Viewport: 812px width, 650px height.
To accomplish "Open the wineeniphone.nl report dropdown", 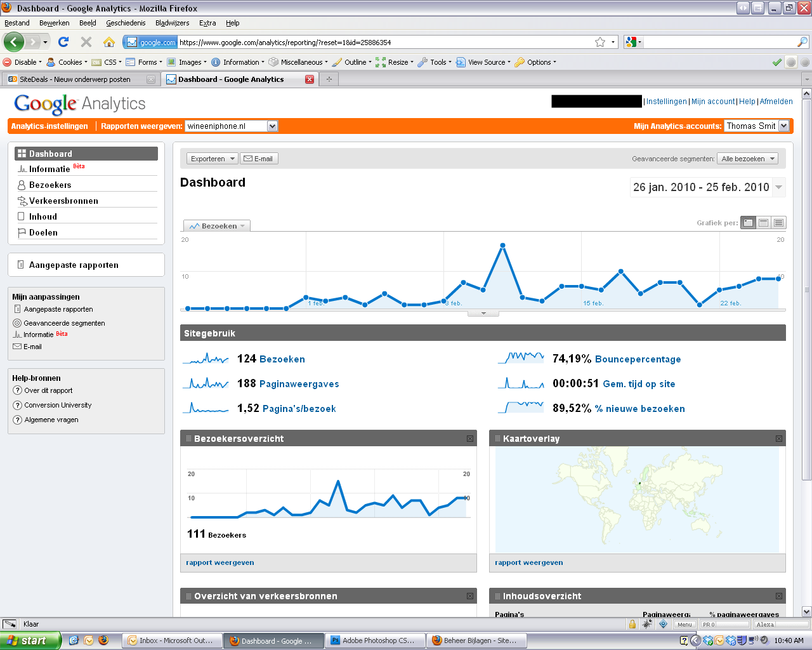I will point(232,126).
